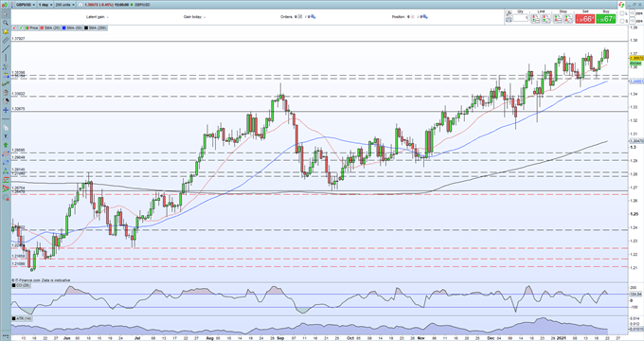Select the S position radio option

(x=622, y=21)
